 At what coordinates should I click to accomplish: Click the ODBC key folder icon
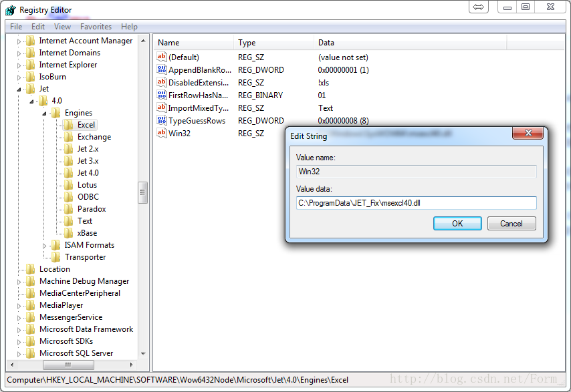click(68, 197)
